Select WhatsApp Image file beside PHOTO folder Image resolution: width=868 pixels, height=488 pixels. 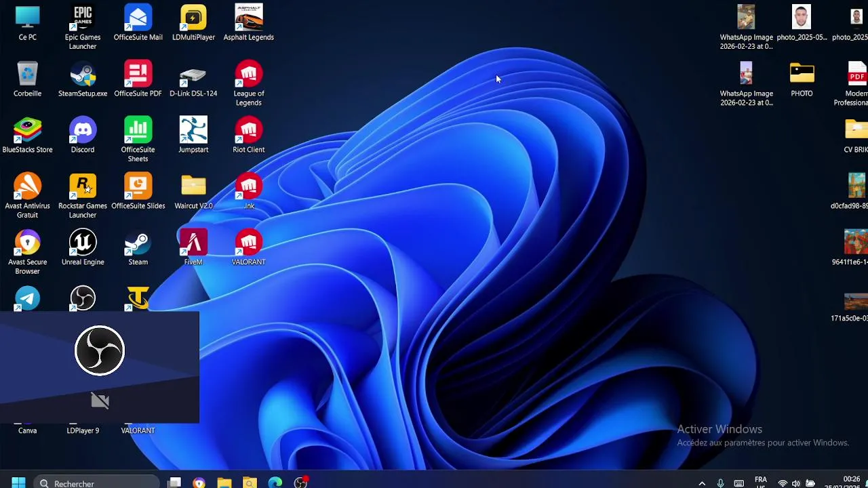pyautogui.click(x=746, y=84)
